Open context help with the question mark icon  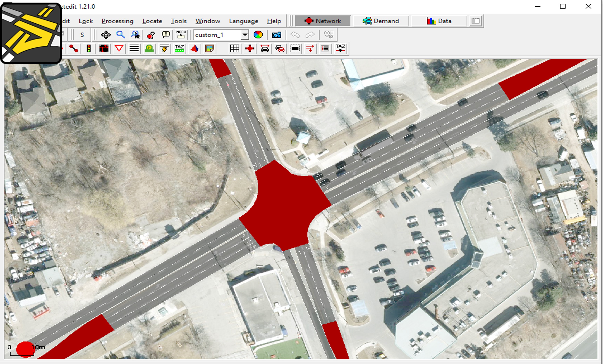point(151,35)
